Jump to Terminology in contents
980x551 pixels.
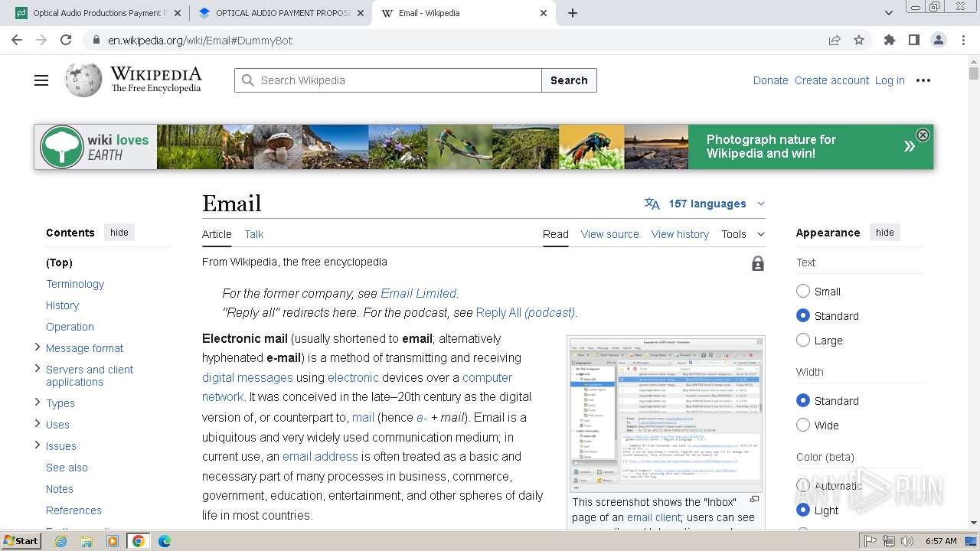pyautogui.click(x=75, y=284)
